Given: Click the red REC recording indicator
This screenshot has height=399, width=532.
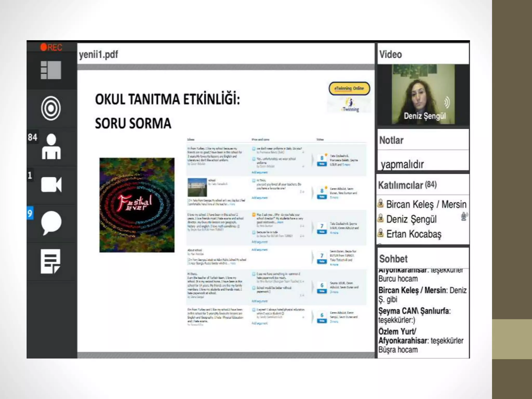Looking at the screenshot, I should 51,47.
